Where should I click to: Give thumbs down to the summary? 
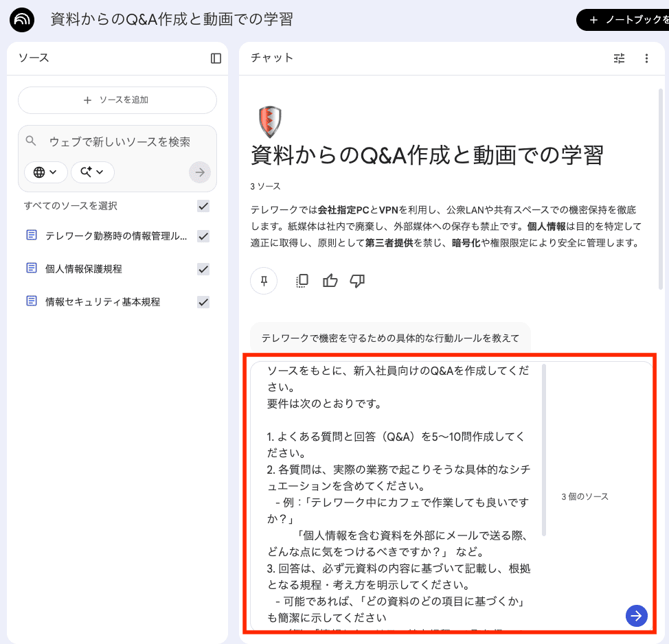[357, 281]
